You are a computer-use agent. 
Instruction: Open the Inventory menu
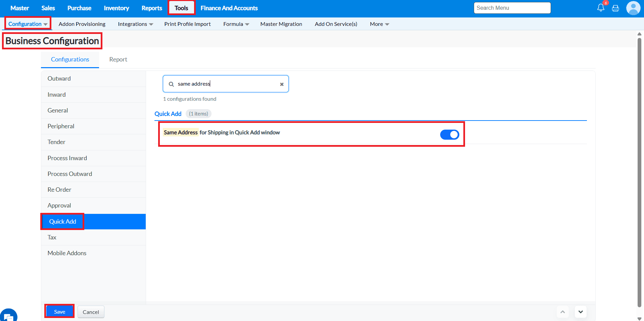pos(116,8)
